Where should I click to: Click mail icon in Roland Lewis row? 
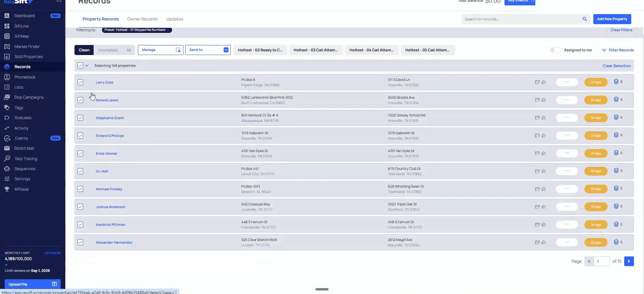537,100
